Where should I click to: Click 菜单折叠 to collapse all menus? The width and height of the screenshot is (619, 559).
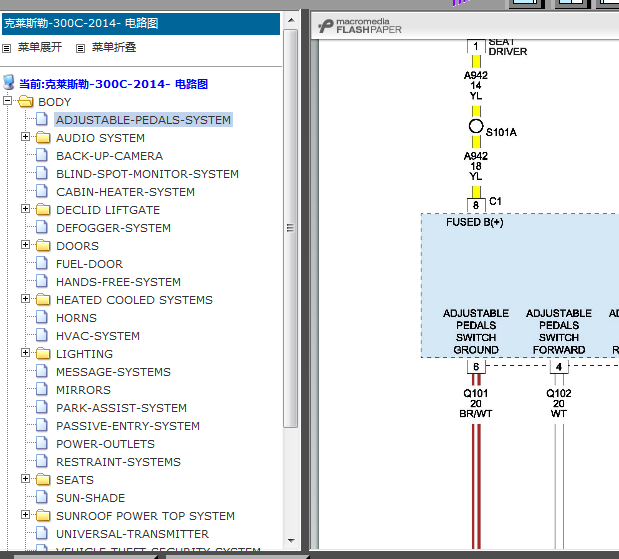[x=114, y=48]
